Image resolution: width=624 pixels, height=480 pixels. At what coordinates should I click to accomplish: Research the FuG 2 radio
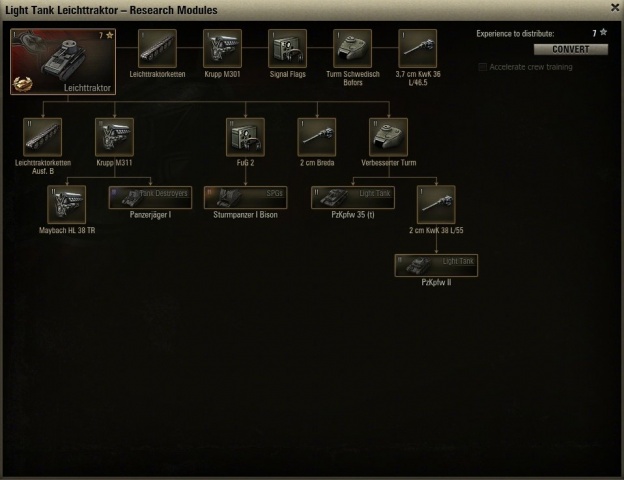[245, 137]
